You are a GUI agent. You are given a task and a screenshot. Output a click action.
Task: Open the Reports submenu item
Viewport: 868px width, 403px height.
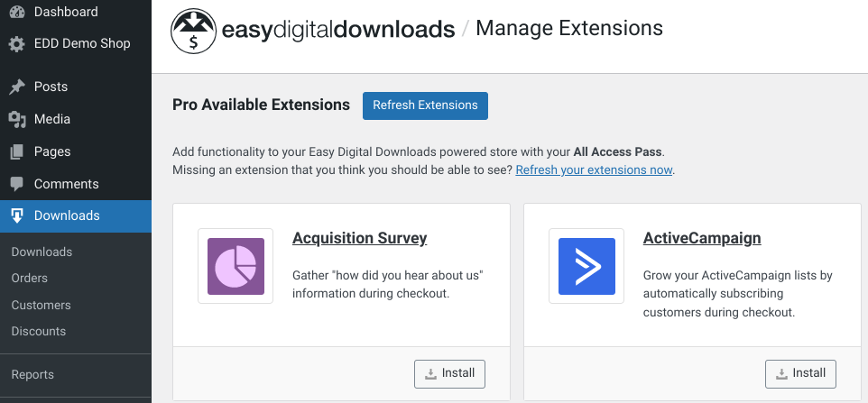(32, 374)
